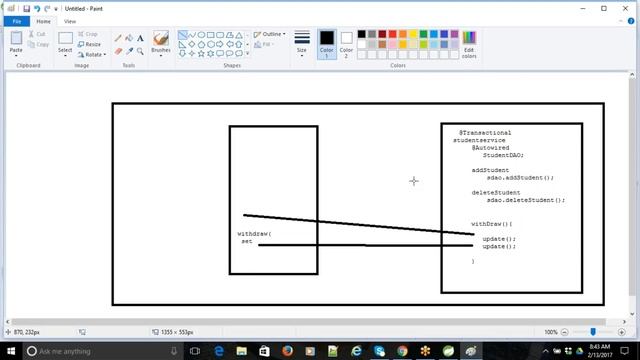Select the Color picker eyedropper tool
Viewport: 640px width, 360px height.
[x=129, y=51]
